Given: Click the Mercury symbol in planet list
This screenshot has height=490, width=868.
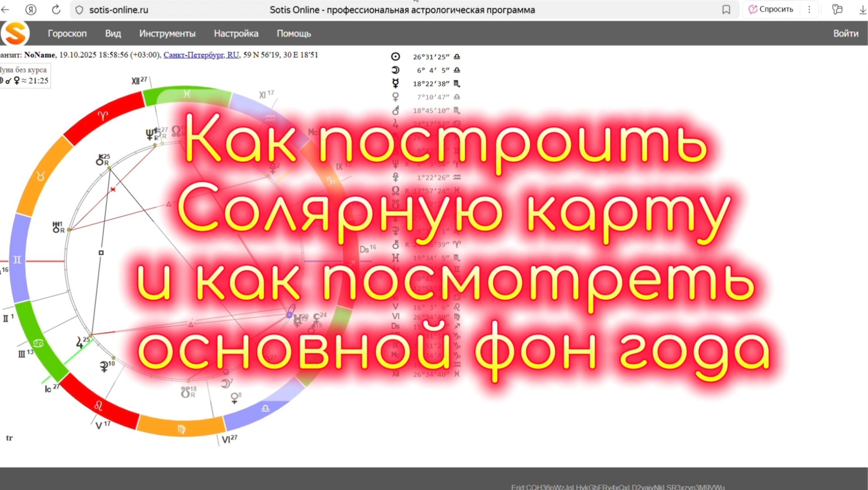Looking at the screenshot, I should pos(395,83).
